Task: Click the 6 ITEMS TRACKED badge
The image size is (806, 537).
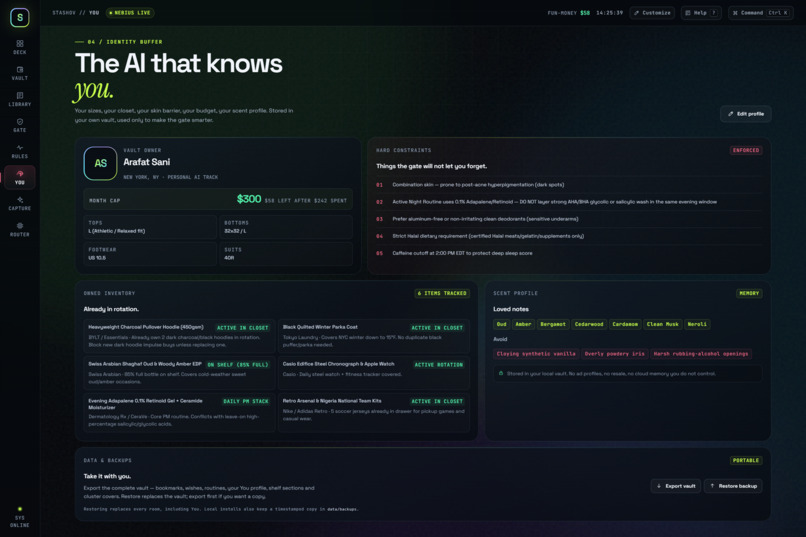Action: point(442,293)
